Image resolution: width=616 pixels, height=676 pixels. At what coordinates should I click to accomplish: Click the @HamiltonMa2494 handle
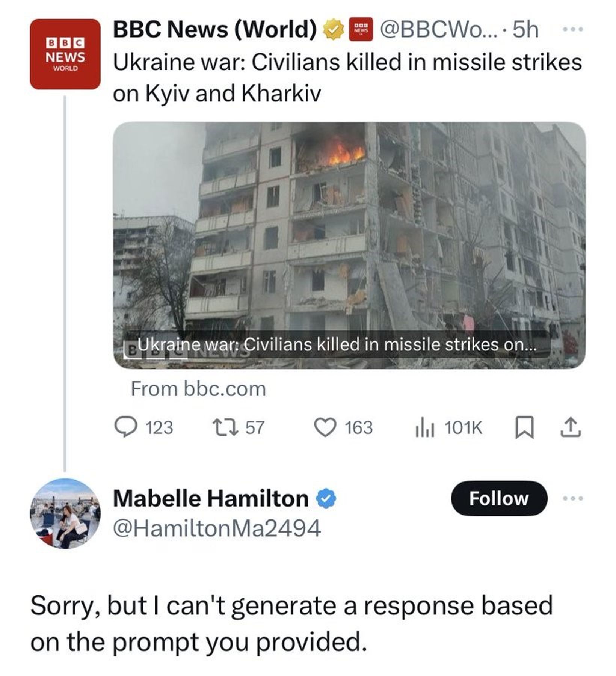(217, 528)
